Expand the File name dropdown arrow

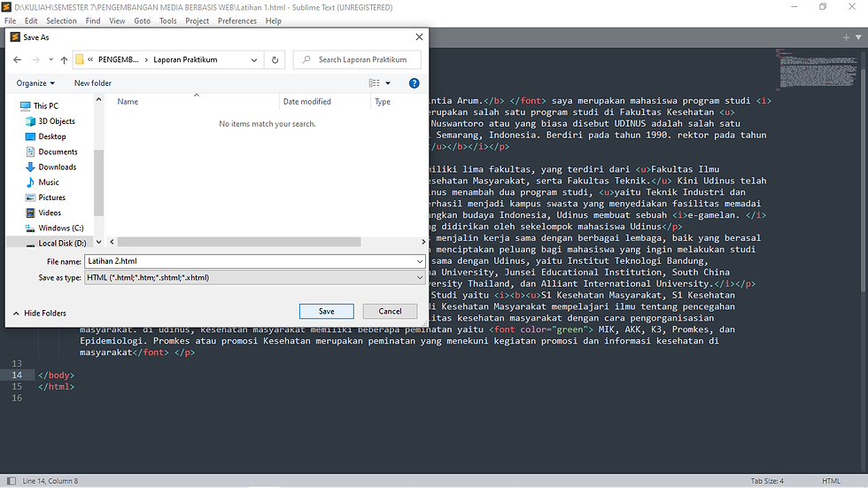(420, 261)
